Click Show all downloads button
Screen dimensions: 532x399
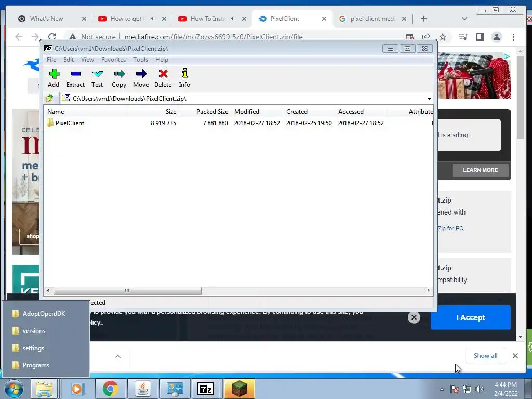pos(486,356)
